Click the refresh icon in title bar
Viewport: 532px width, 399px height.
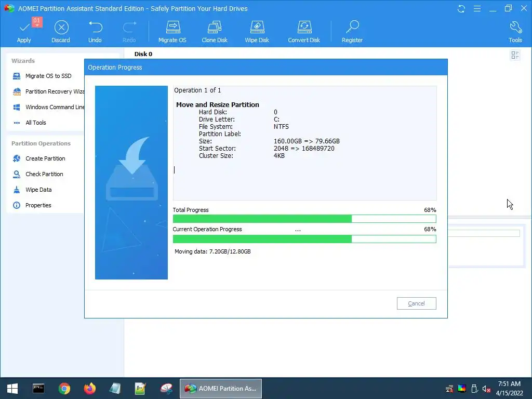coord(461,9)
